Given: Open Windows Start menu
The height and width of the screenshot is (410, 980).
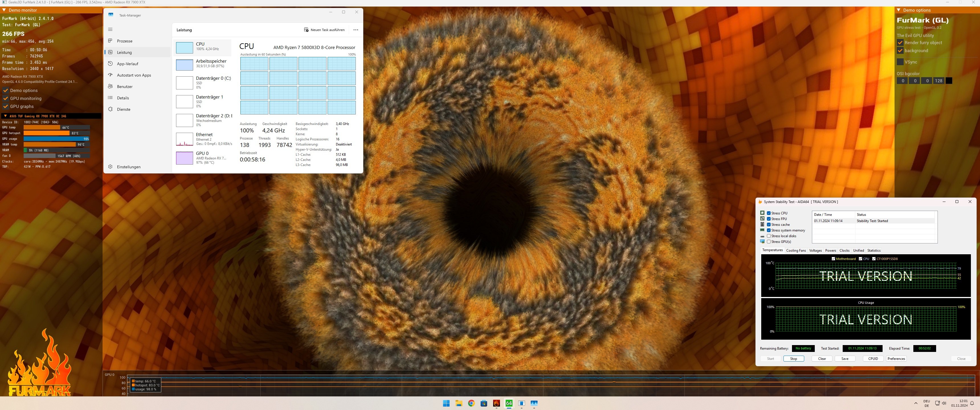Looking at the screenshot, I should [446, 403].
